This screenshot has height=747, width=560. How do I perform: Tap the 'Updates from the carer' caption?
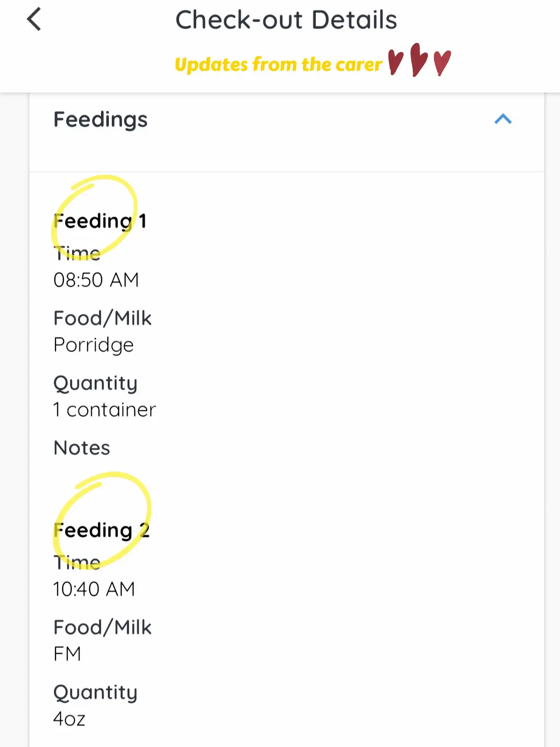278,64
